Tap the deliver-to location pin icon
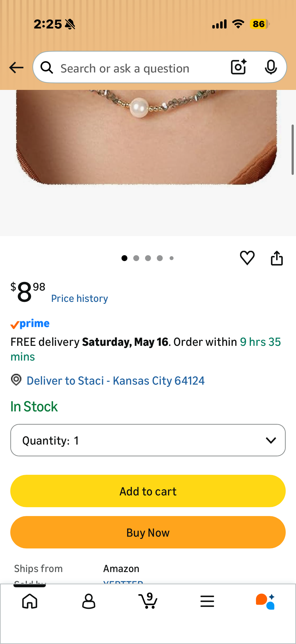Viewport: 296px width, 644px height. [x=16, y=380]
